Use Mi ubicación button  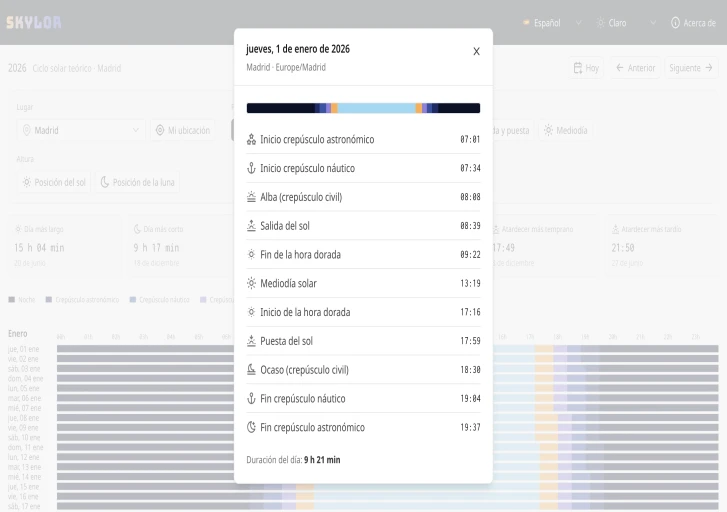click(x=183, y=130)
